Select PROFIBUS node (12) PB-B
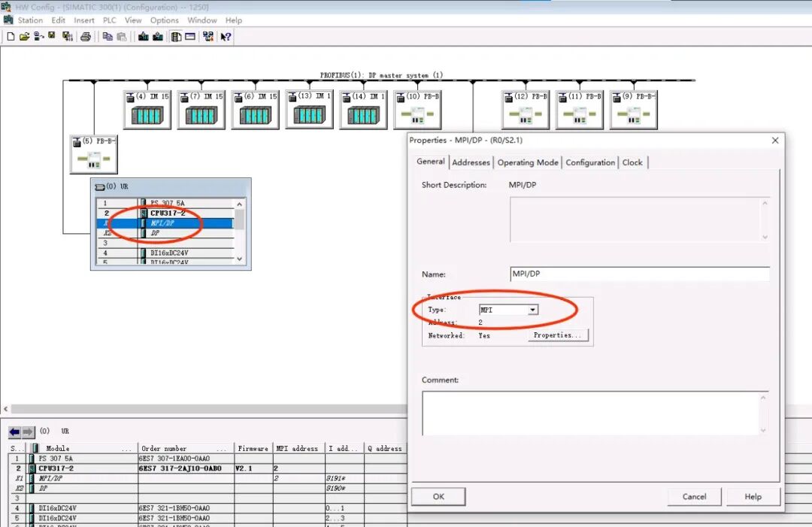This screenshot has width=812, height=527. (525, 110)
